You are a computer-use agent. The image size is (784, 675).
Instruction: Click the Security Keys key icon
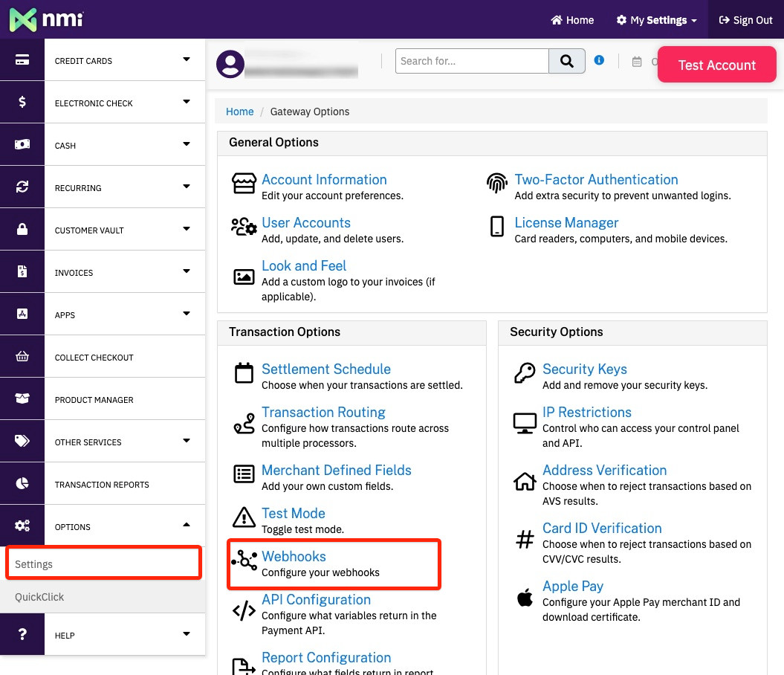pyautogui.click(x=525, y=373)
